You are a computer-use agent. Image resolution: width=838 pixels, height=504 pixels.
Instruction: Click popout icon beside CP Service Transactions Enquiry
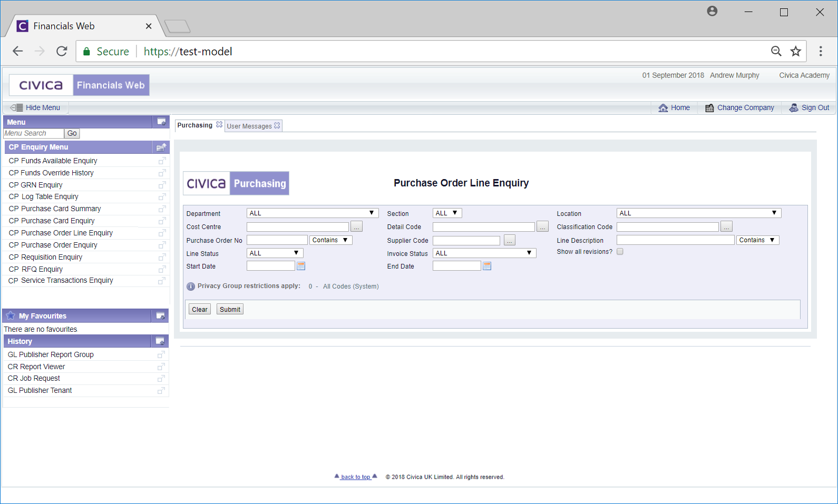162,281
